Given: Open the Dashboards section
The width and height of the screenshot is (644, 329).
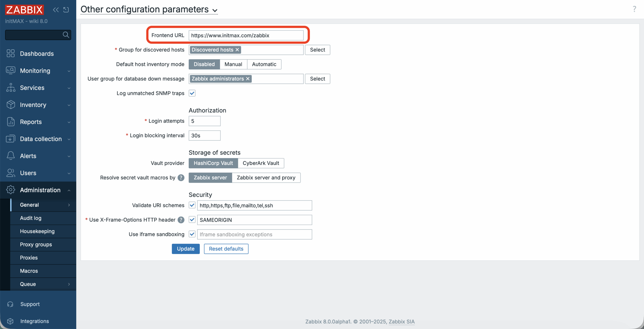Looking at the screenshot, I should 37,54.
